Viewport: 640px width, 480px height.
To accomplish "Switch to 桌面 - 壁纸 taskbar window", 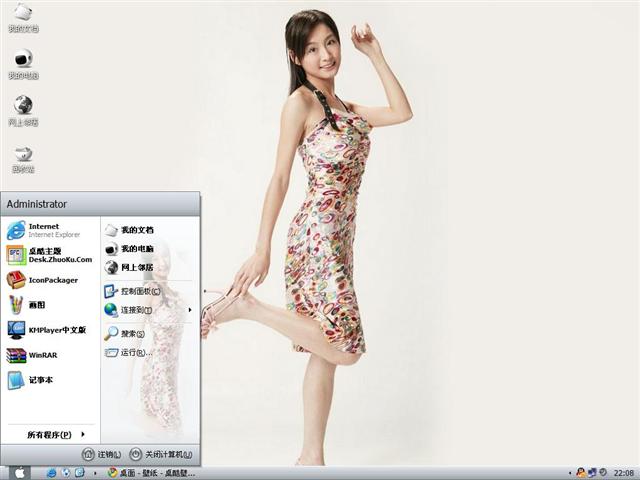I will [x=151, y=473].
